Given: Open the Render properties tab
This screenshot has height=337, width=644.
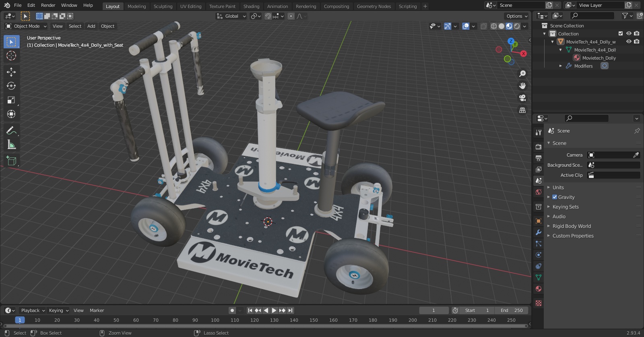Looking at the screenshot, I should click(539, 147).
